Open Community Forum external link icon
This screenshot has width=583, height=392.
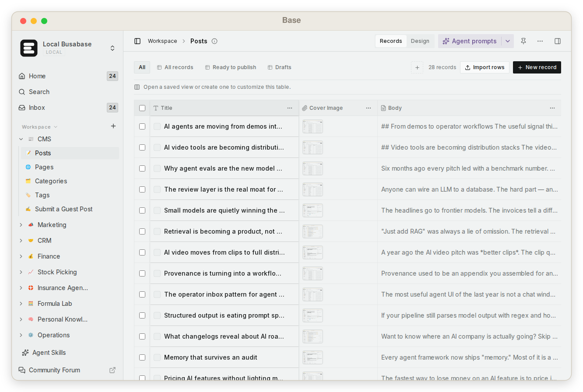[112, 370]
